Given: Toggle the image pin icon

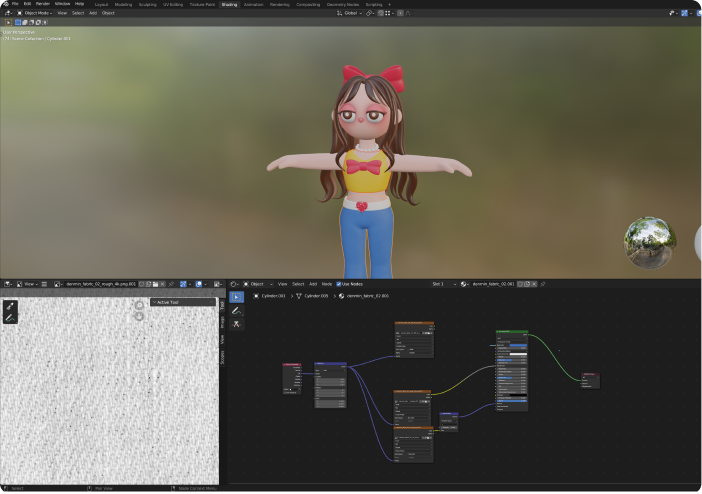Looking at the screenshot, I should (x=171, y=284).
